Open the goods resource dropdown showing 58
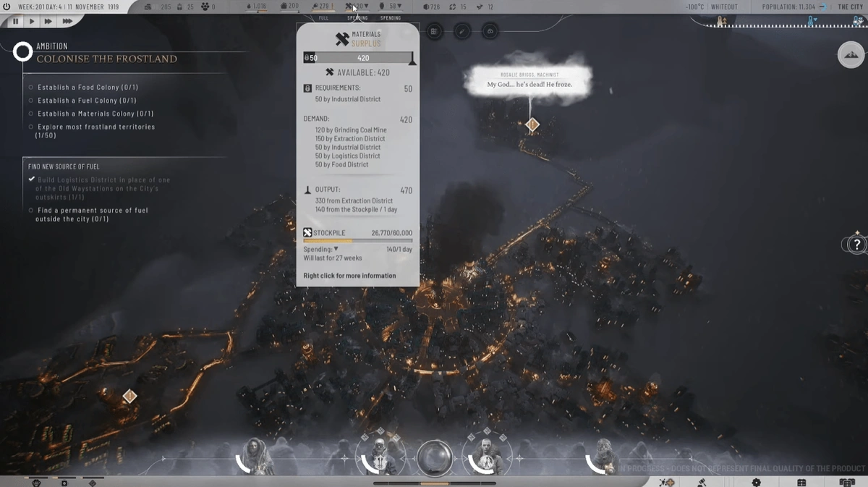868x487 pixels. [x=391, y=7]
